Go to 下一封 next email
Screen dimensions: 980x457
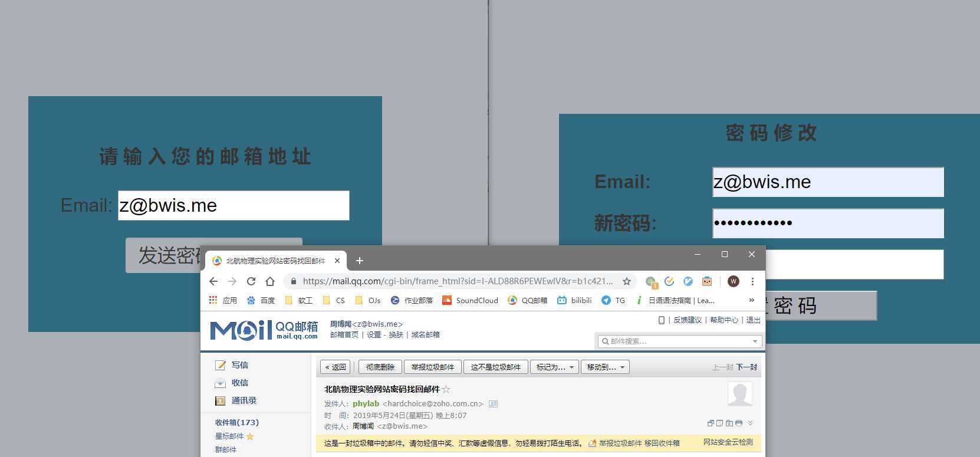click(746, 367)
